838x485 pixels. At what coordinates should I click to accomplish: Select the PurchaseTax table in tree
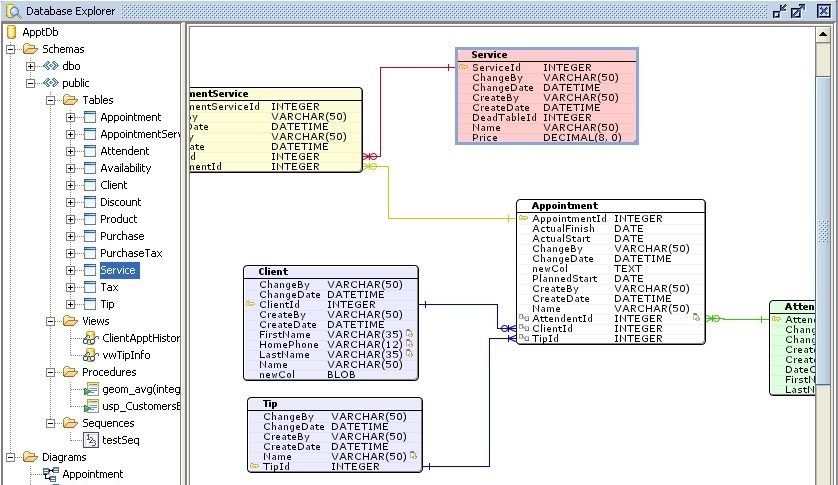tap(131, 253)
